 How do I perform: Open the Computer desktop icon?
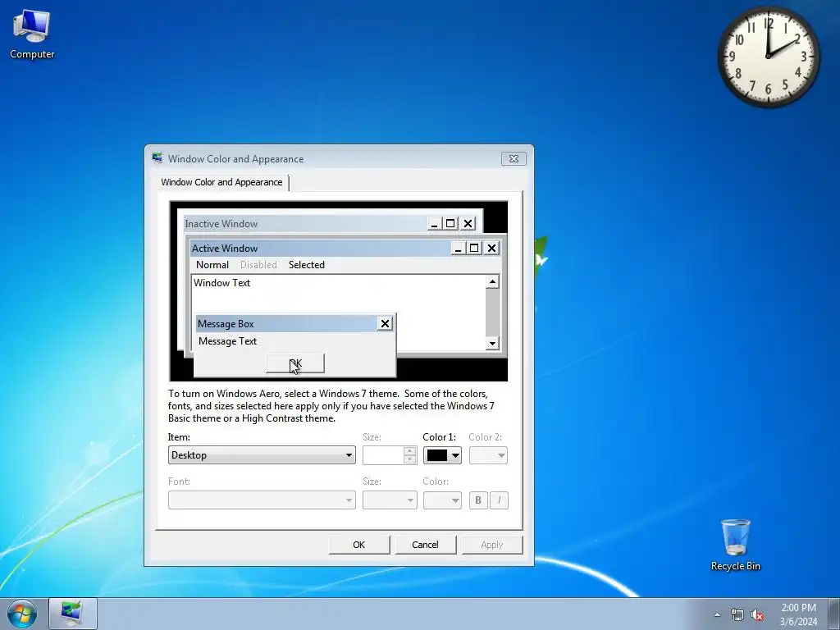pyautogui.click(x=32, y=34)
